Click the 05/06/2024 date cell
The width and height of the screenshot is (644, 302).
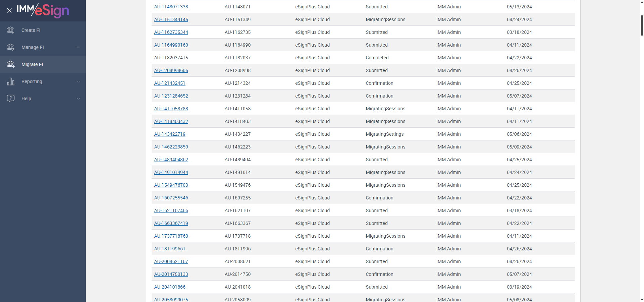(519, 134)
